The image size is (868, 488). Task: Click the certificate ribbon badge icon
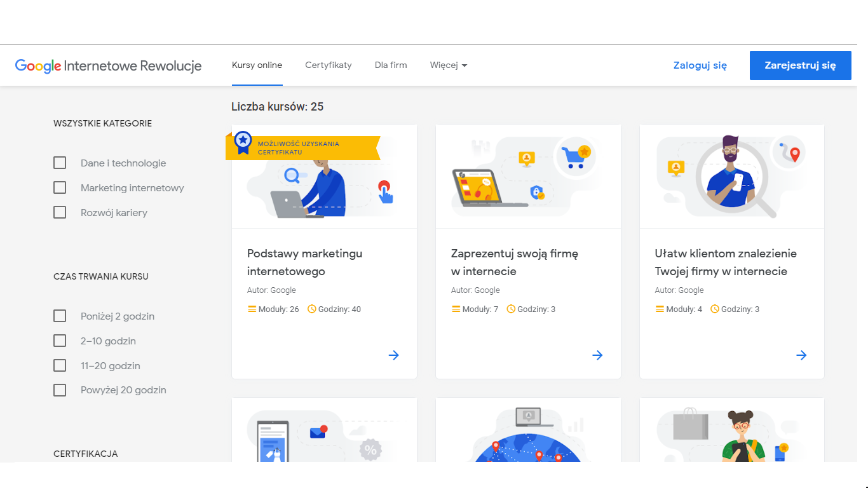[x=243, y=143]
